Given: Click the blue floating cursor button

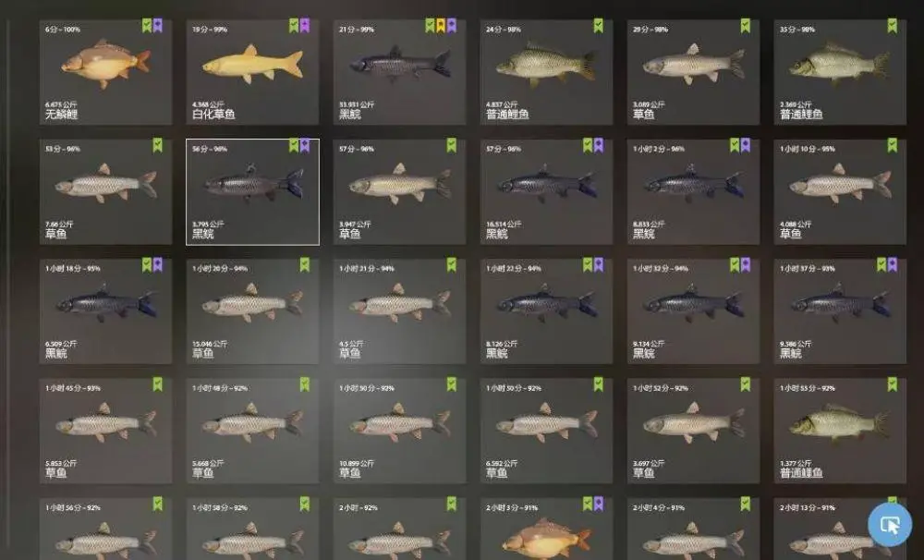Looking at the screenshot, I should [890, 523].
